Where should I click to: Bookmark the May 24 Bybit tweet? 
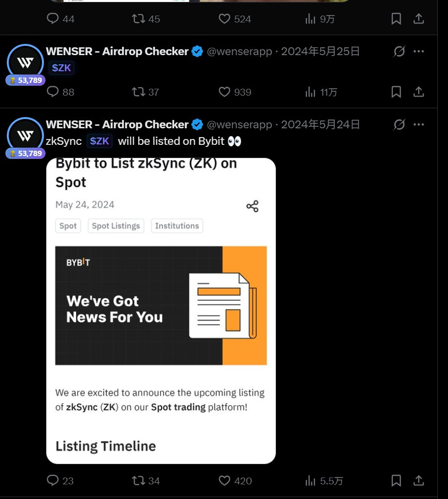point(396,480)
